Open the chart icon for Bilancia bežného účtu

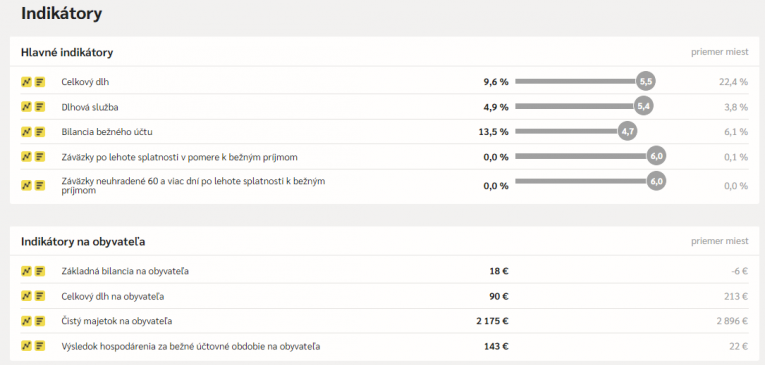pos(26,132)
